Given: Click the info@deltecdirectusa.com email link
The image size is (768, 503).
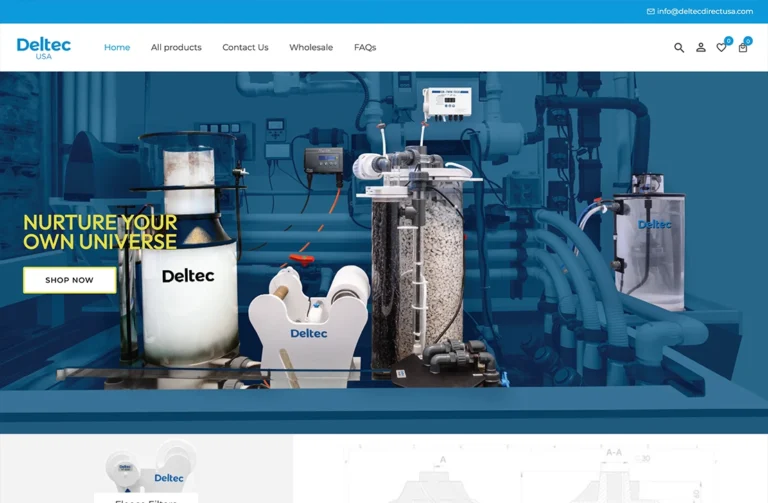Looking at the screenshot, I should (x=705, y=11).
